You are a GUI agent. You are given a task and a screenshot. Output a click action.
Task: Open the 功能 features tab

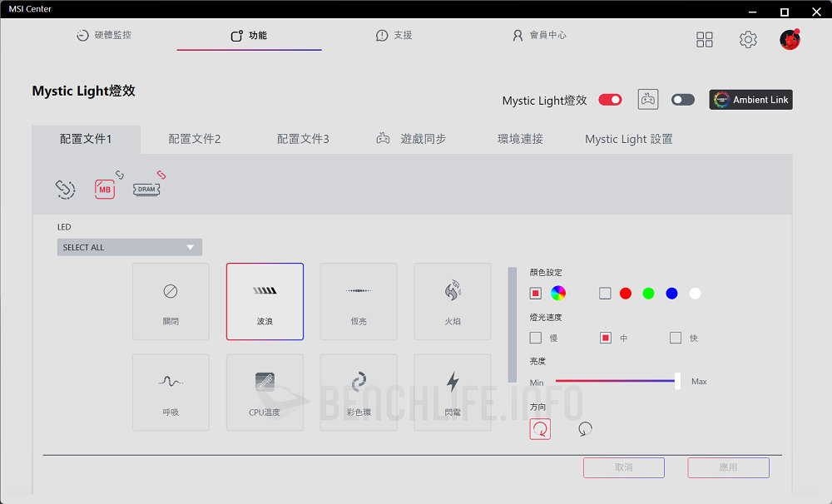click(x=249, y=36)
